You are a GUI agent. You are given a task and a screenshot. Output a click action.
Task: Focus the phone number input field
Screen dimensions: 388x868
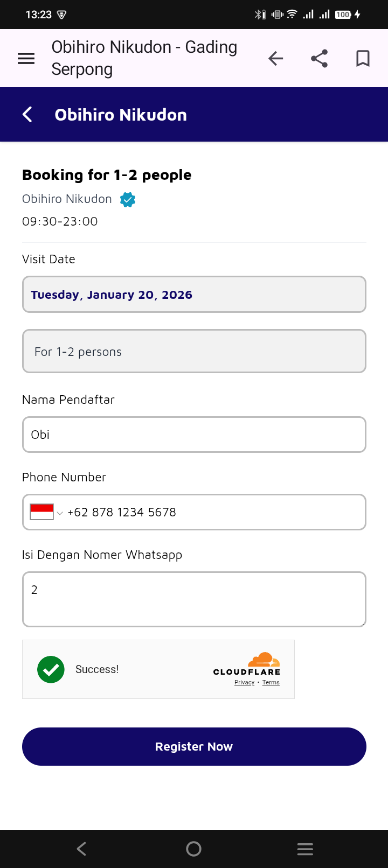pyautogui.click(x=216, y=512)
